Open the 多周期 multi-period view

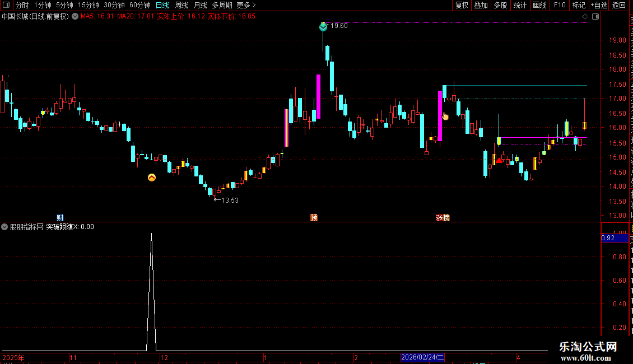click(222, 5)
